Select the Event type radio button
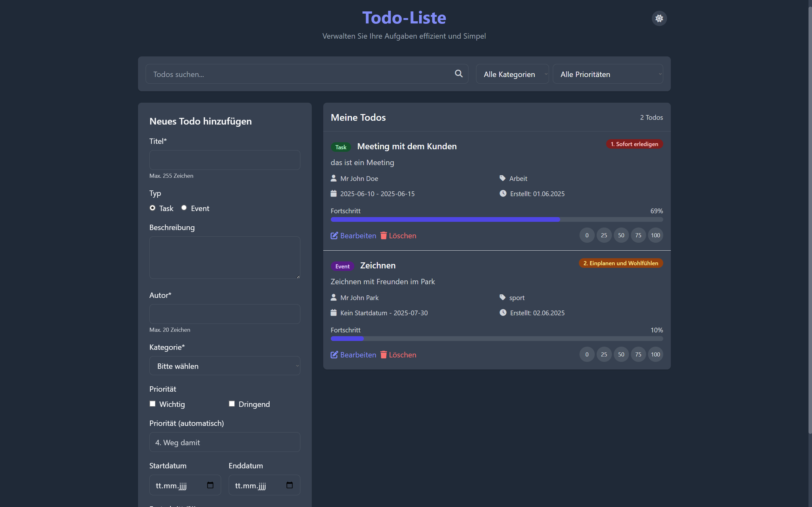 [x=184, y=208]
